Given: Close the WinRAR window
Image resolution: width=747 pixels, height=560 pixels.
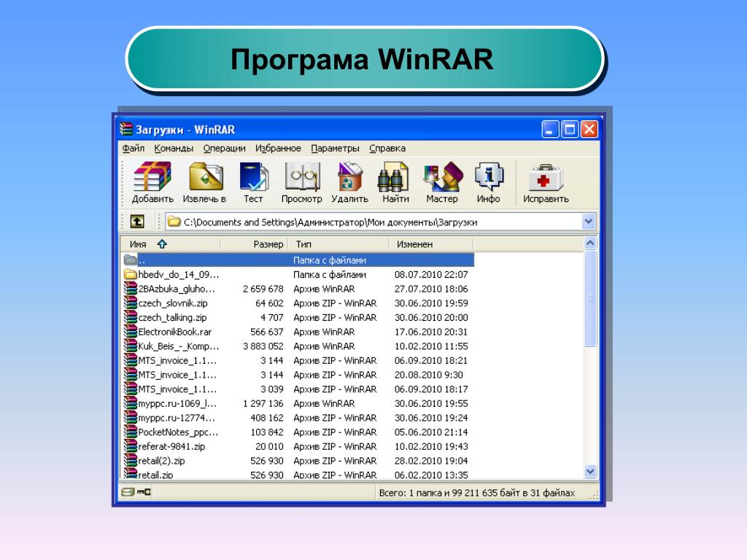Looking at the screenshot, I should point(589,129).
